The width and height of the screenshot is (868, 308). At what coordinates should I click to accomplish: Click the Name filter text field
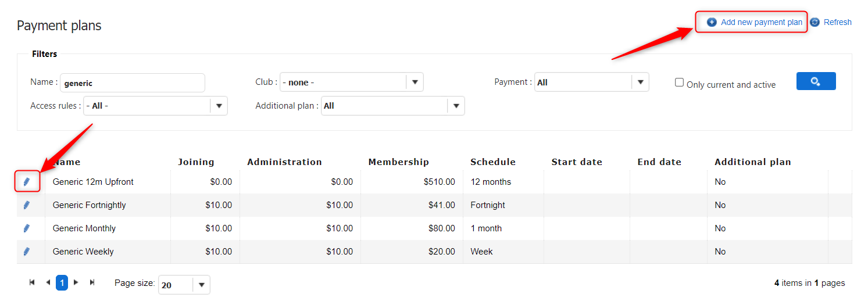coord(133,83)
